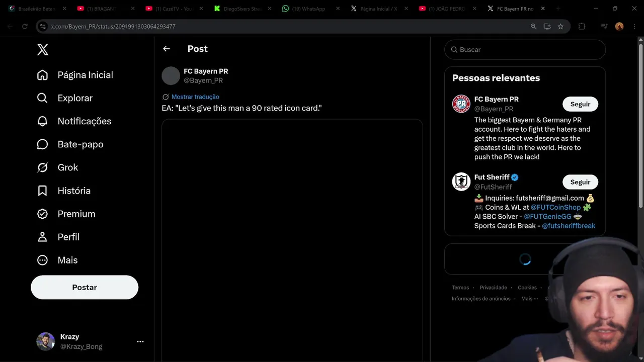Screen dimensions: 644x362
Task: Click the @Bayern_PR handle under post author
Action: (x=203, y=80)
